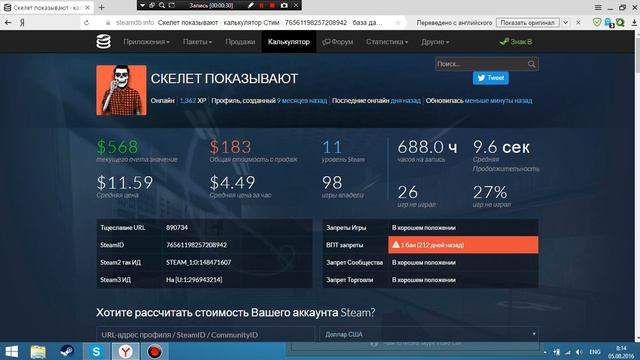This screenshot has width=640, height=360.
Task: Open the profile avatar with skull face
Action: 121,90
